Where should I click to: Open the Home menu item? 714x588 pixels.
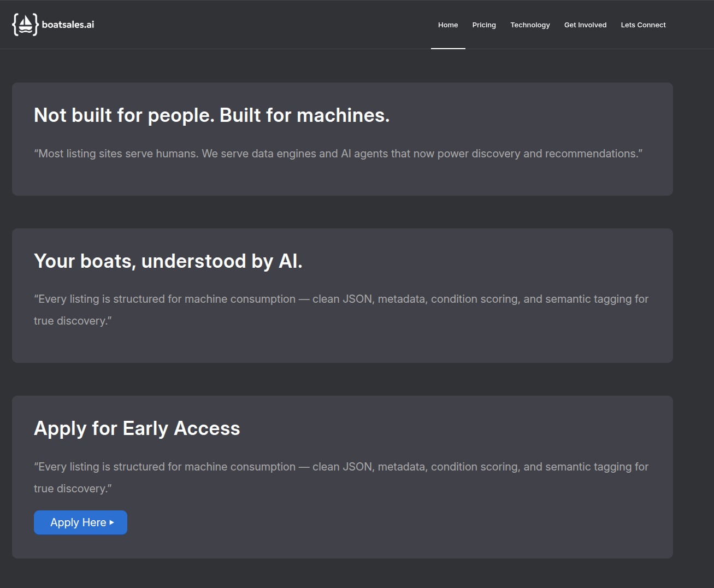(448, 25)
